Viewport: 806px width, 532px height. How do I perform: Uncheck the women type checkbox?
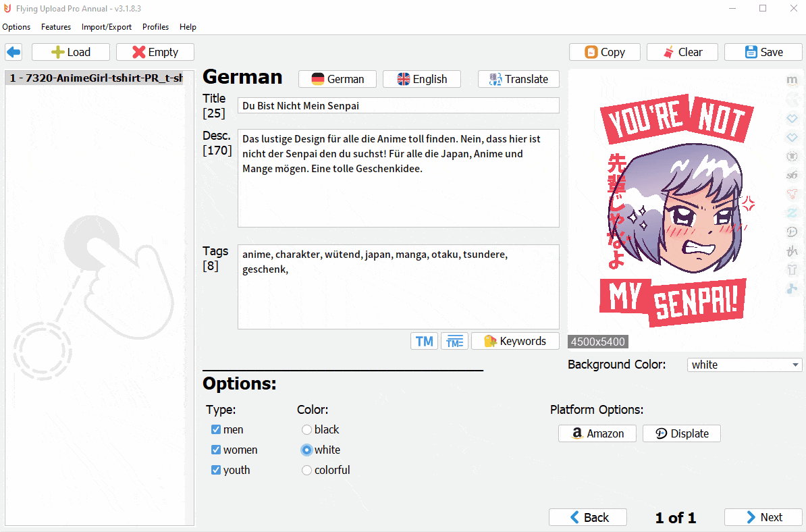(x=216, y=450)
